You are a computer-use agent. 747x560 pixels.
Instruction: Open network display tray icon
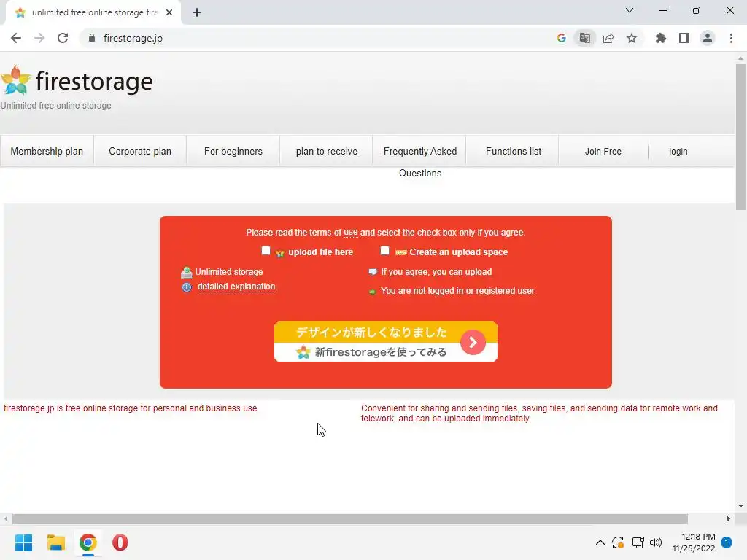(x=638, y=542)
